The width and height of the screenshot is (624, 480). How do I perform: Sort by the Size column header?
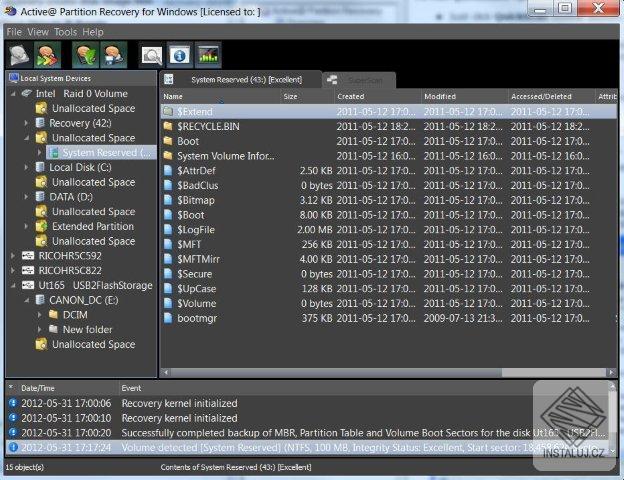(307, 96)
